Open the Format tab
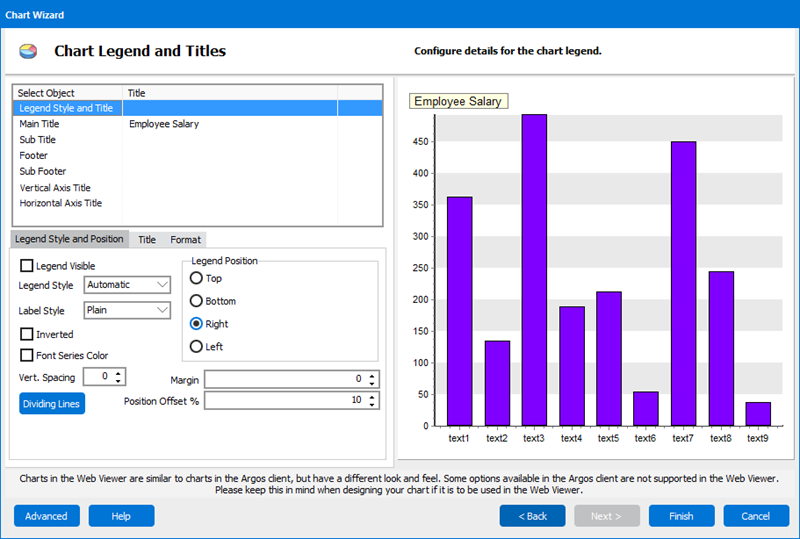 (185, 240)
